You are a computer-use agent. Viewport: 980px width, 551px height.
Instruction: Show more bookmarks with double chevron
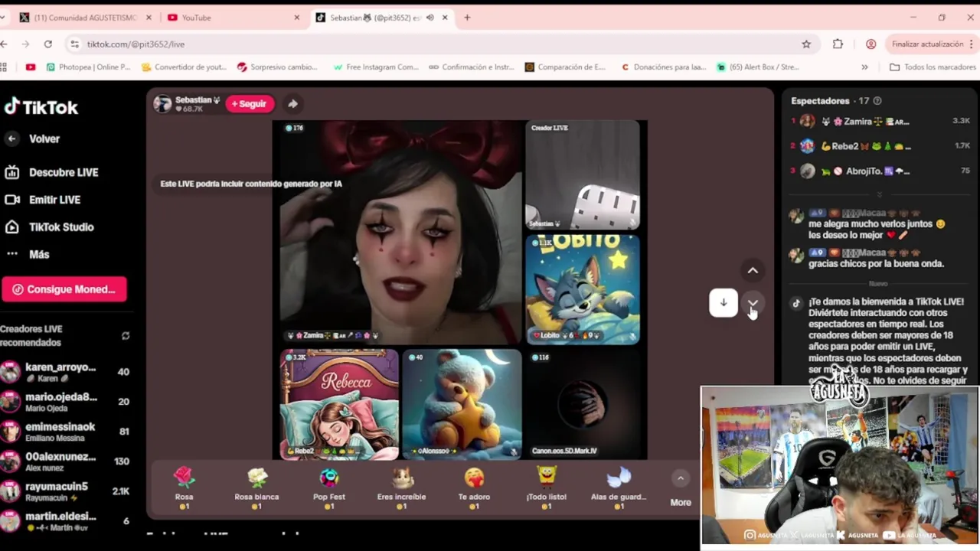tap(864, 67)
